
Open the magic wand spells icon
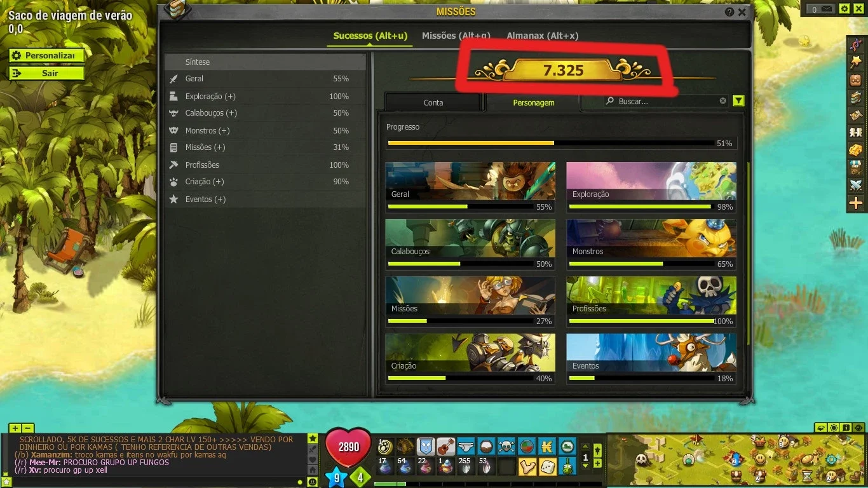[x=856, y=62]
